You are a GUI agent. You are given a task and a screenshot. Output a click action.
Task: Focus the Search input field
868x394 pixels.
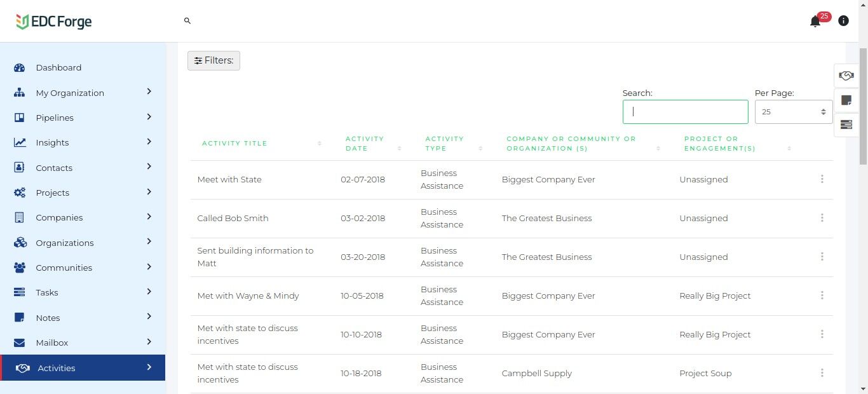pos(685,112)
